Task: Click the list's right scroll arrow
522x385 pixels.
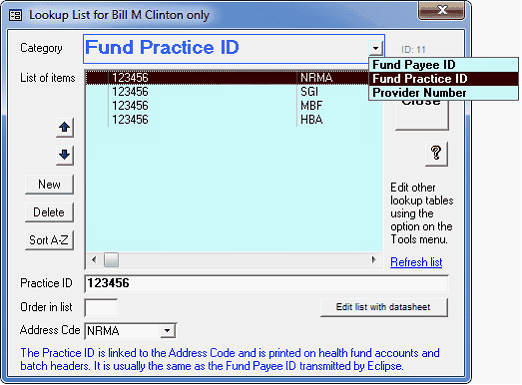Action: (373, 259)
